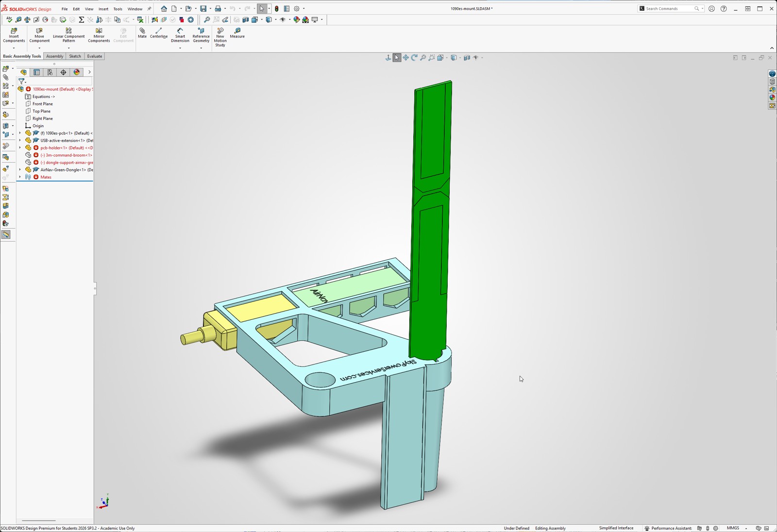Open the ConfigurationManager tab icon

coord(50,72)
